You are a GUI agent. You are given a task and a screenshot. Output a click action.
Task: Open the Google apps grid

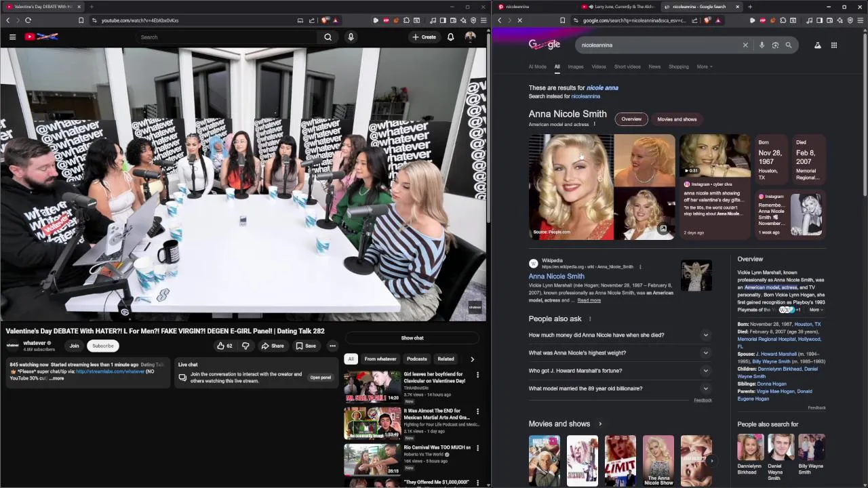pyautogui.click(x=834, y=45)
